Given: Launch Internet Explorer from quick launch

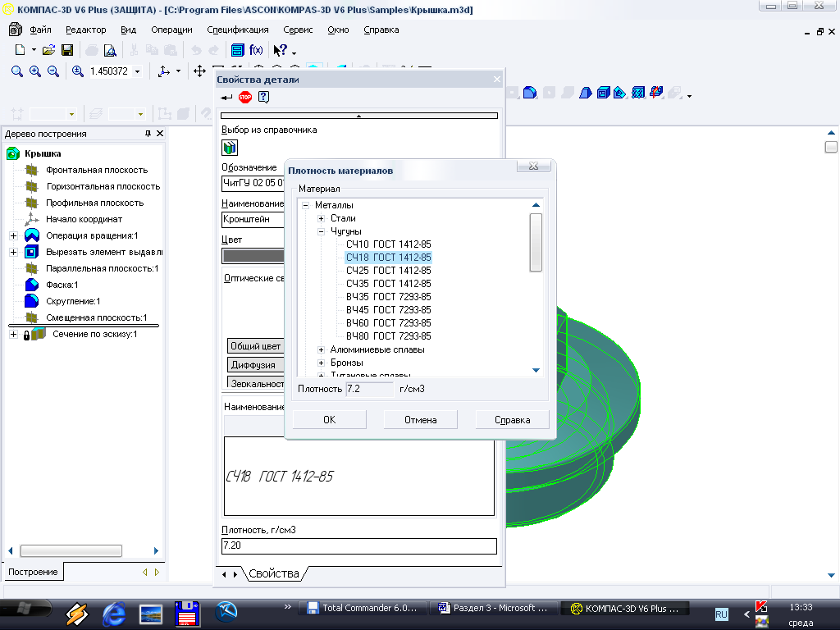Looking at the screenshot, I should (114, 613).
